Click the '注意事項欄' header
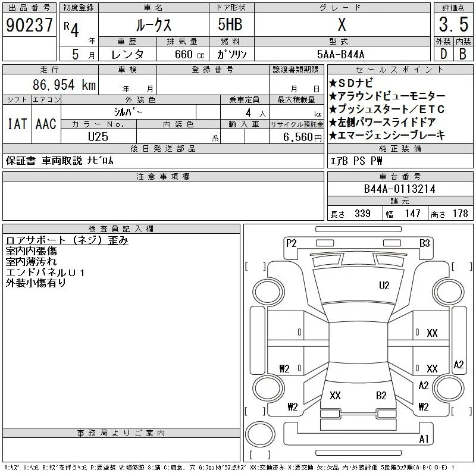Image resolution: width=476 pixels, height=476 pixels. pos(163,176)
